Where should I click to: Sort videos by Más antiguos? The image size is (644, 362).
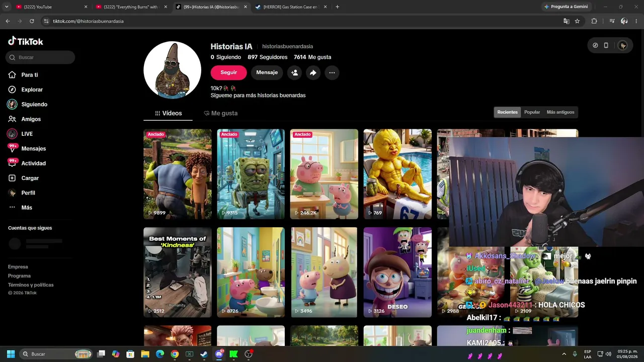[x=560, y=112]
